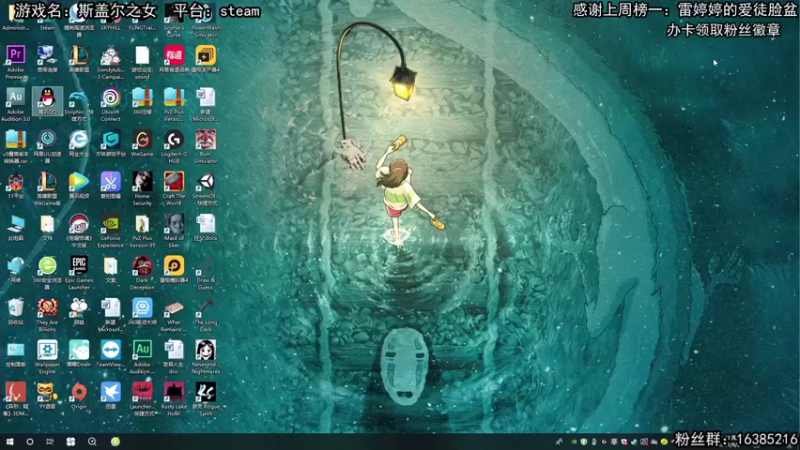Open The Long Dark shortcut
This screenshot has height=450, width=800.
tap(206, 315)
